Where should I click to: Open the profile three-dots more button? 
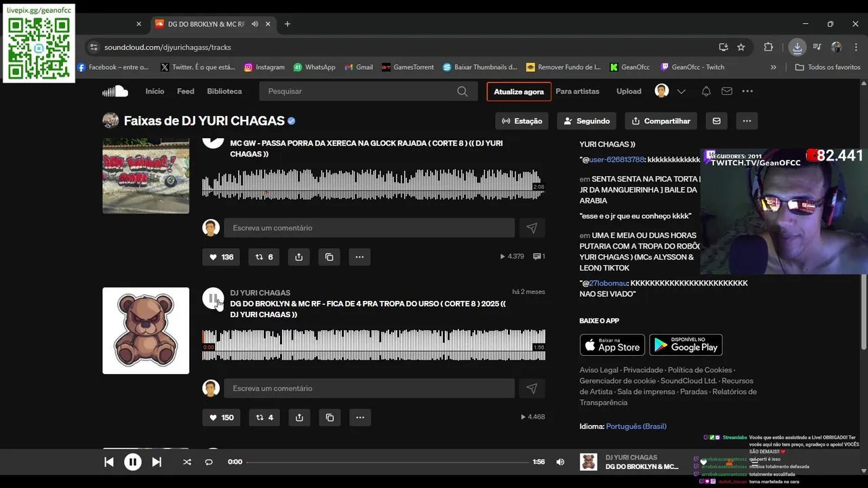pos(747,121)
